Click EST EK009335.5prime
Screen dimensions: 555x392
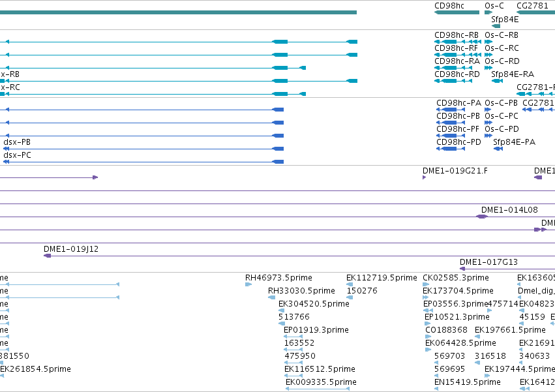(x=321, y=383)
